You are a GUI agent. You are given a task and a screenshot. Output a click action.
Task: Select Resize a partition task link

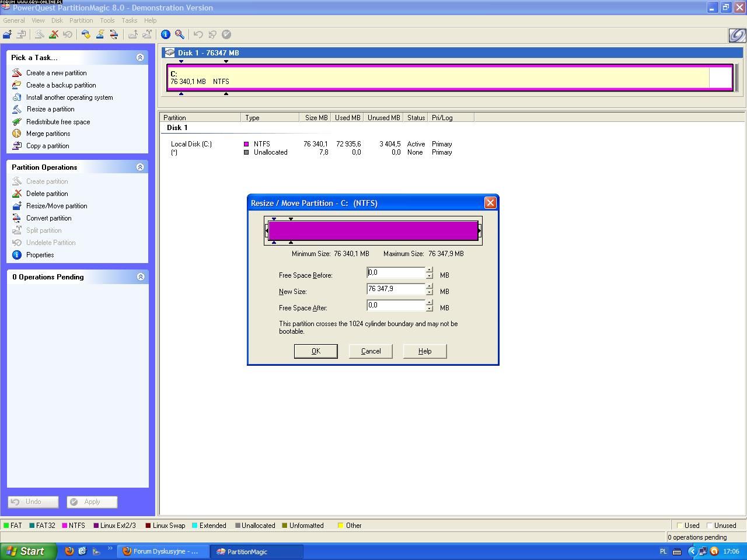50,109
